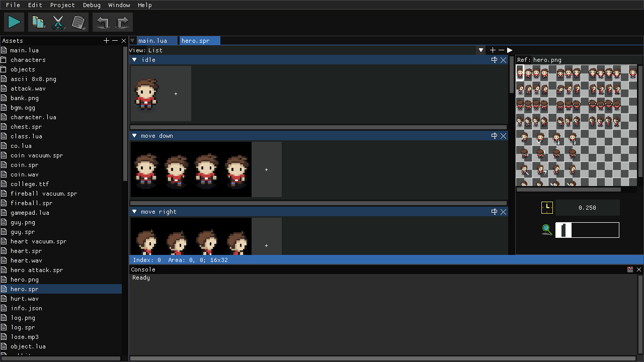
Task: Click the clock icon next to frame duration
Action: pyautogui.click(x=547, y=207)
